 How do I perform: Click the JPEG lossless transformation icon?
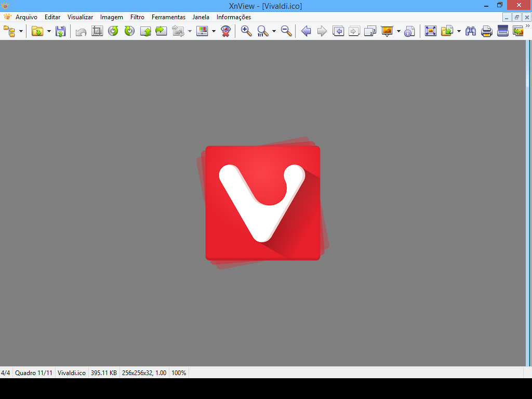(178, 31)
